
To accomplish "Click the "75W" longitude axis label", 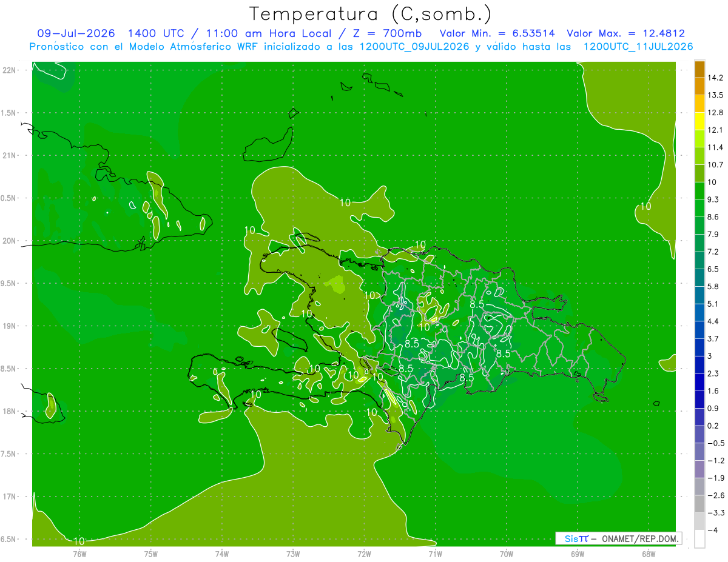I will click(x=151, y=554).
